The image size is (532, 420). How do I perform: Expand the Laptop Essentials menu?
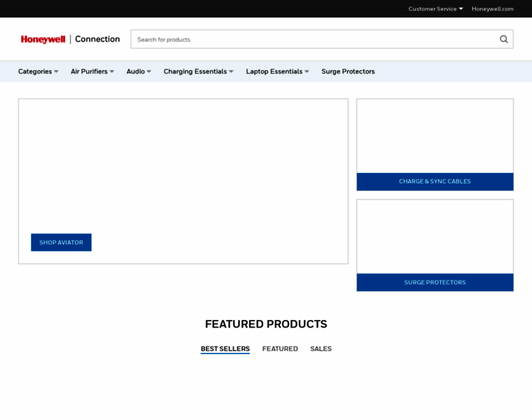(x=277, y=71)
